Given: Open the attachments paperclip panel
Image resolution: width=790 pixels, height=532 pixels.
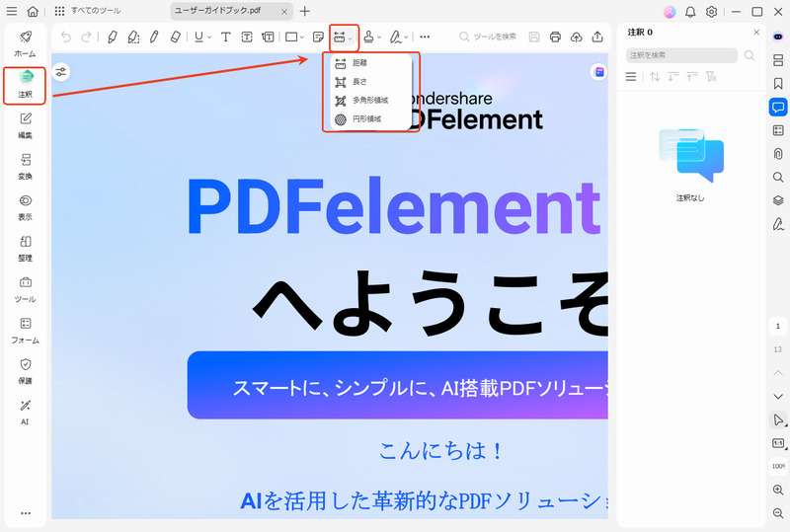Looking at the screenshot, I should click(x=778, y=154).
